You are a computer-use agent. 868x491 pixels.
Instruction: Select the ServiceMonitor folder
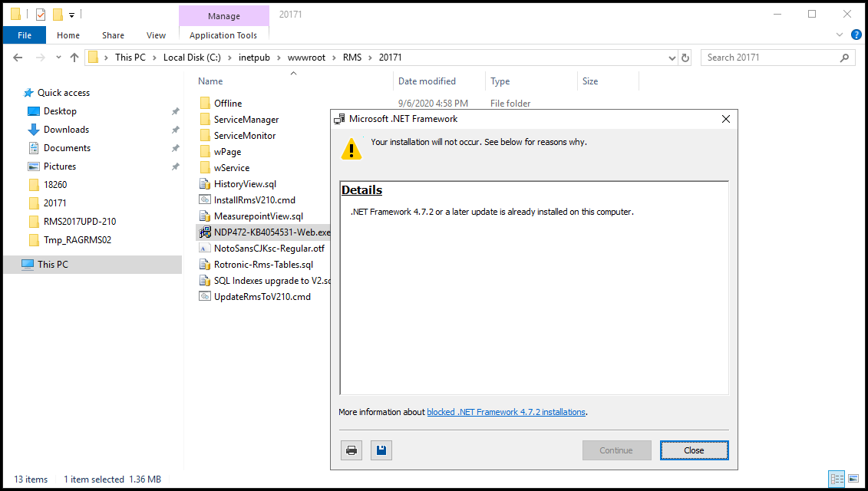click(x=245, y=136)
